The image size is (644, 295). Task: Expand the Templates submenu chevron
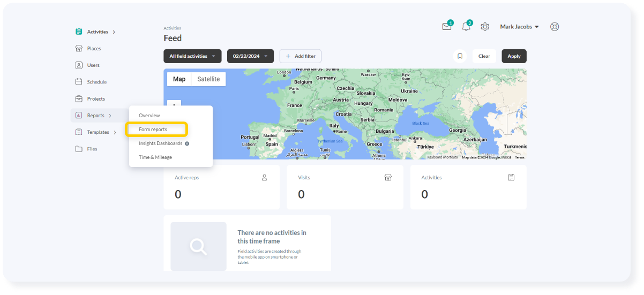[x=115, y=132]
